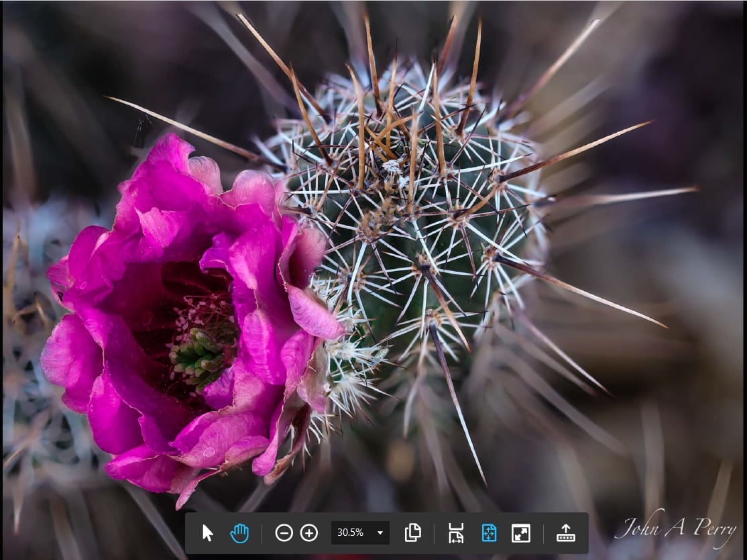Open the page view options icon
Image resolution: width=747 pixels, height=560 pixels.
[x=413, y=533]
